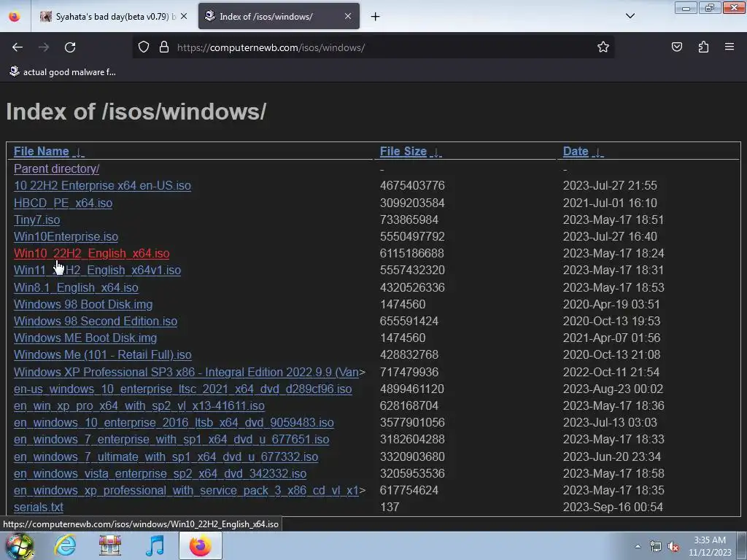
Task: Download Win11 English_x64v1.iso
Action: click(x=97, y=271)
